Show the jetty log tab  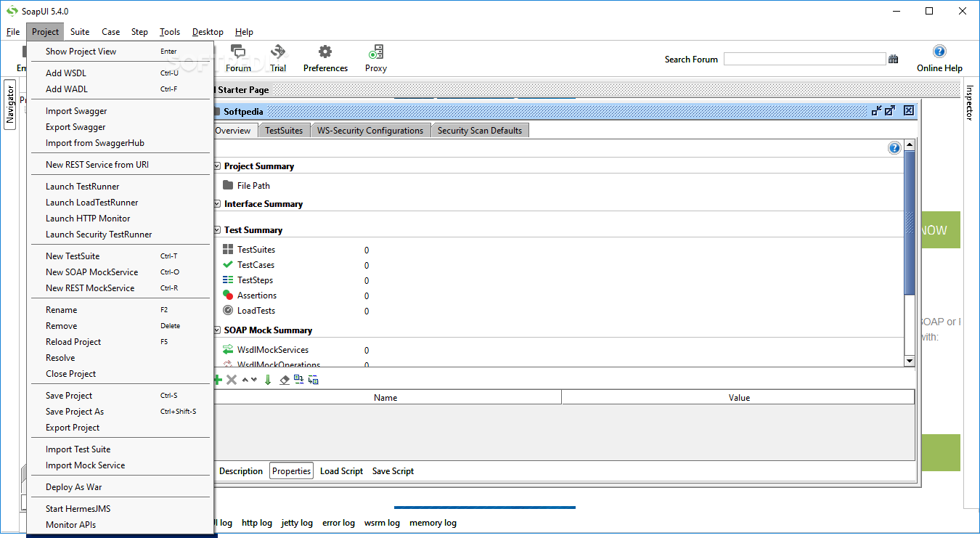click(297, 522)
